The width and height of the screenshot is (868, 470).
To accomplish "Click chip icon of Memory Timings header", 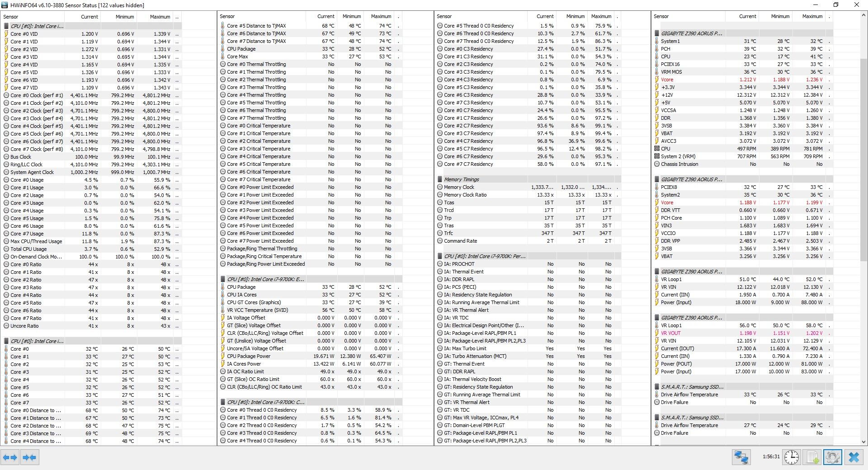I will coord(440,179).
